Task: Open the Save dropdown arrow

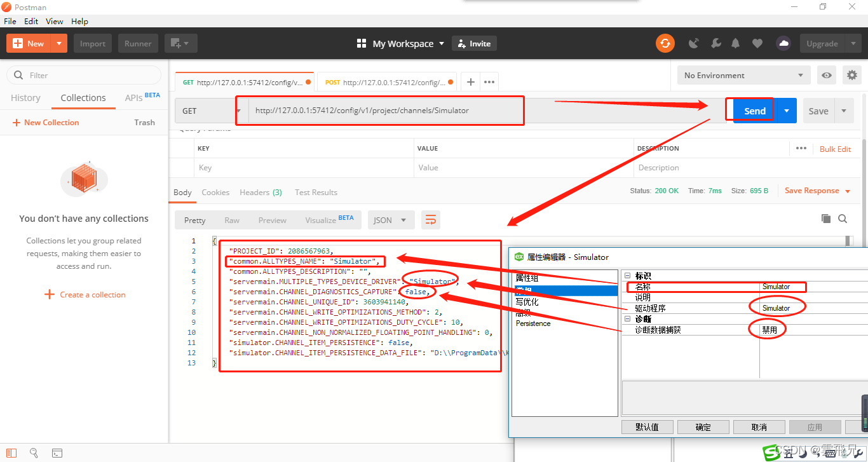Action: coord(844,111)
